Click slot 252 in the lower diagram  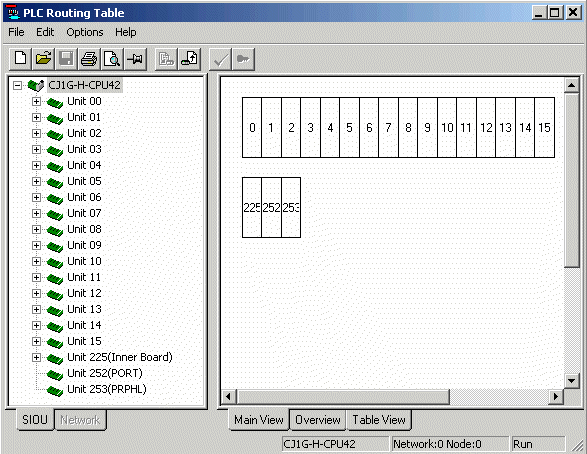pos(271,207)
